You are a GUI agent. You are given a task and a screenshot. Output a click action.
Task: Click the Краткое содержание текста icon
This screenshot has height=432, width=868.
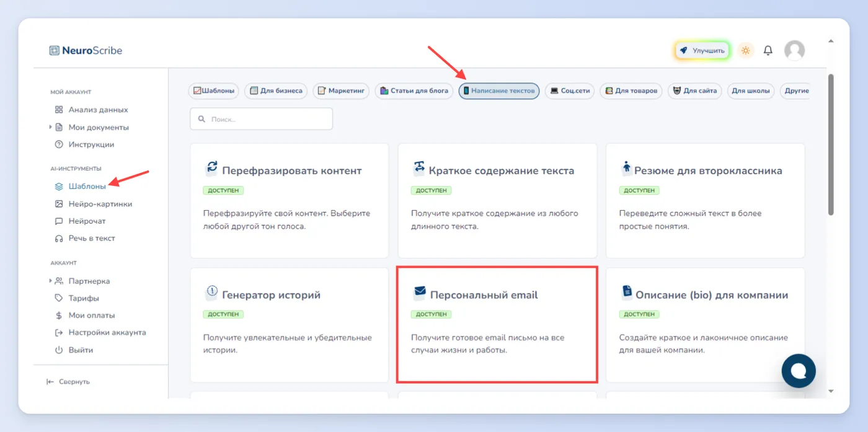pos(419,169)
